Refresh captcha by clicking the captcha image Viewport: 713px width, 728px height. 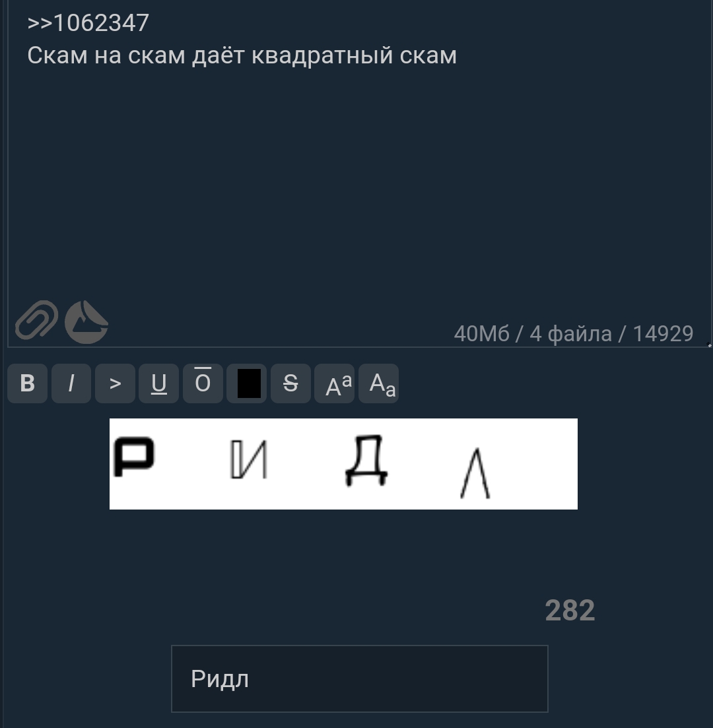(343, 464)
